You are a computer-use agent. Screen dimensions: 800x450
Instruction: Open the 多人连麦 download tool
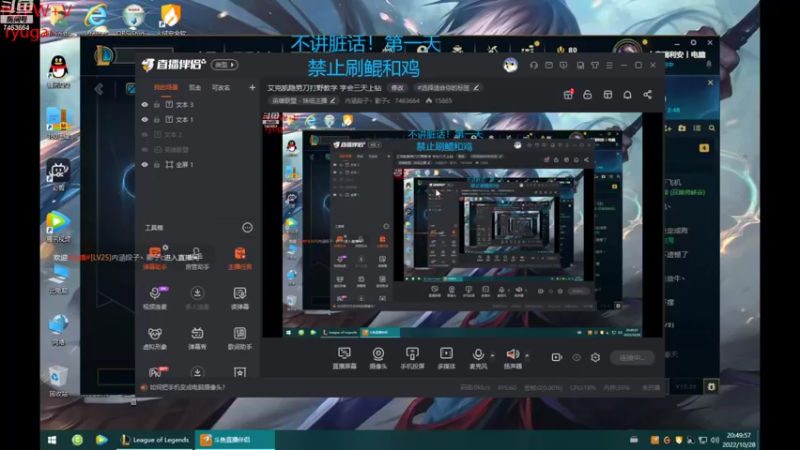[197, 298]
